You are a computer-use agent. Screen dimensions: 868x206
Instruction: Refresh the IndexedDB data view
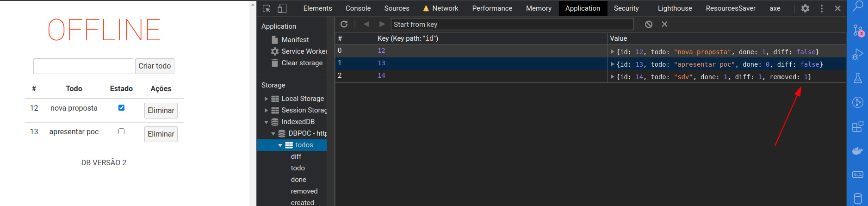pyautogui.click(x=344, y=24)
